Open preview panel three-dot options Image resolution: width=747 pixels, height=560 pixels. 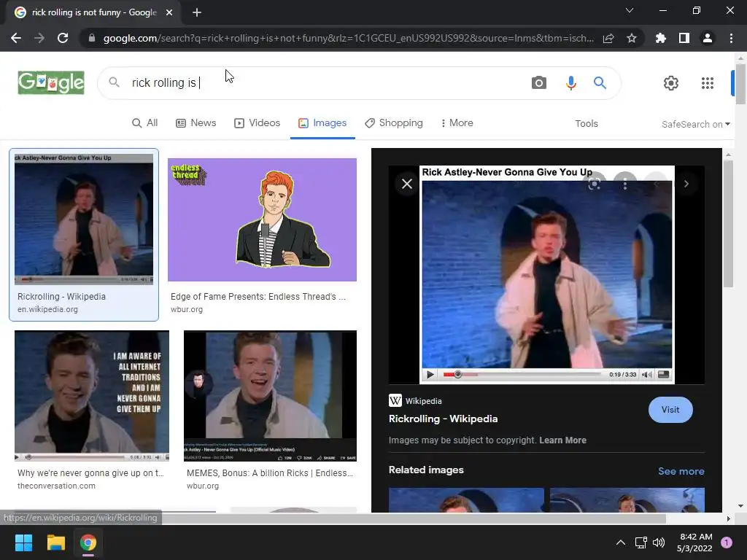(624, 184)
